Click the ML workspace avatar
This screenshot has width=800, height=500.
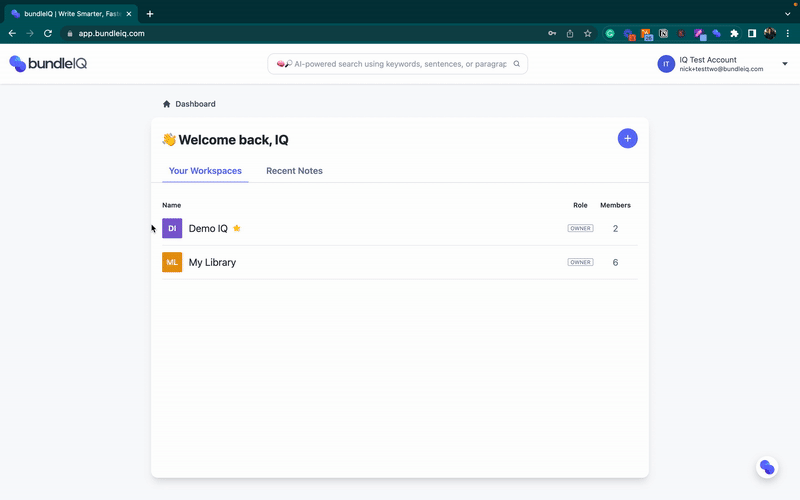coord(172,262)
